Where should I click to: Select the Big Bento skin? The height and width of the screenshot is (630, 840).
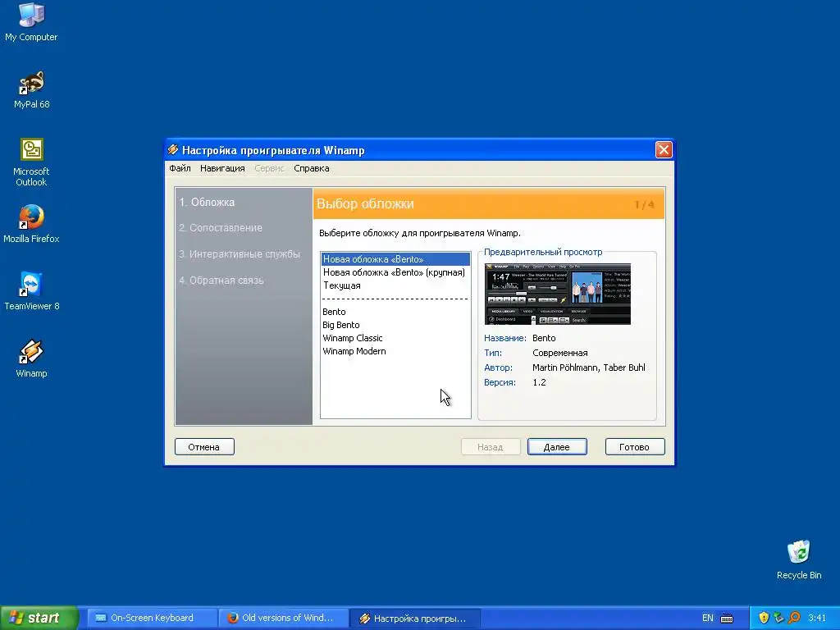(395, 325)
